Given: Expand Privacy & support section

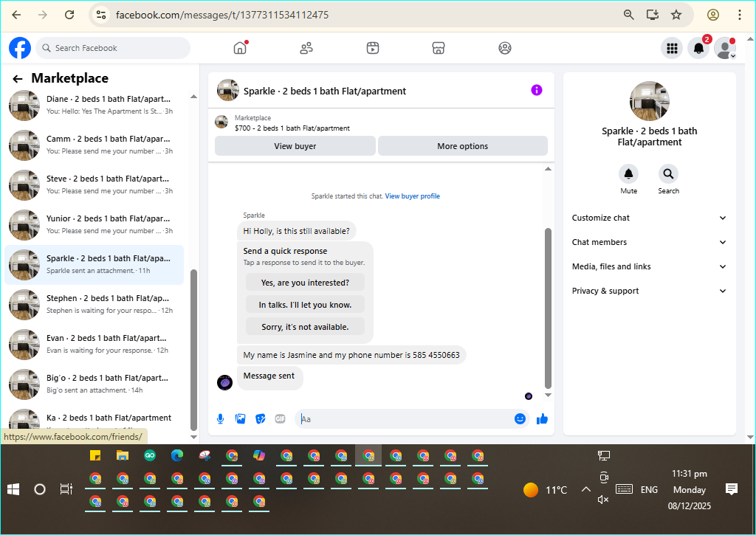Looking at the screenshot, I should (x=649, y=291).
